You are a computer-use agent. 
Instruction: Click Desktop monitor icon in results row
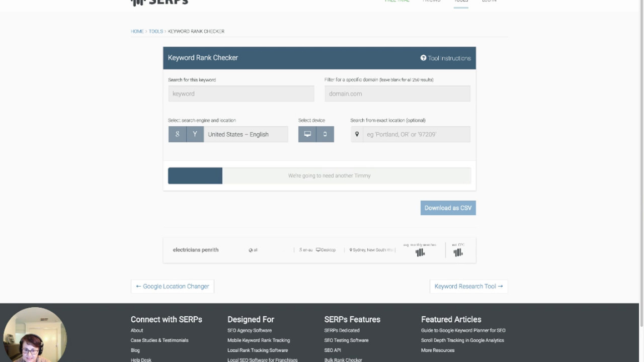click(x=318, y=250)
